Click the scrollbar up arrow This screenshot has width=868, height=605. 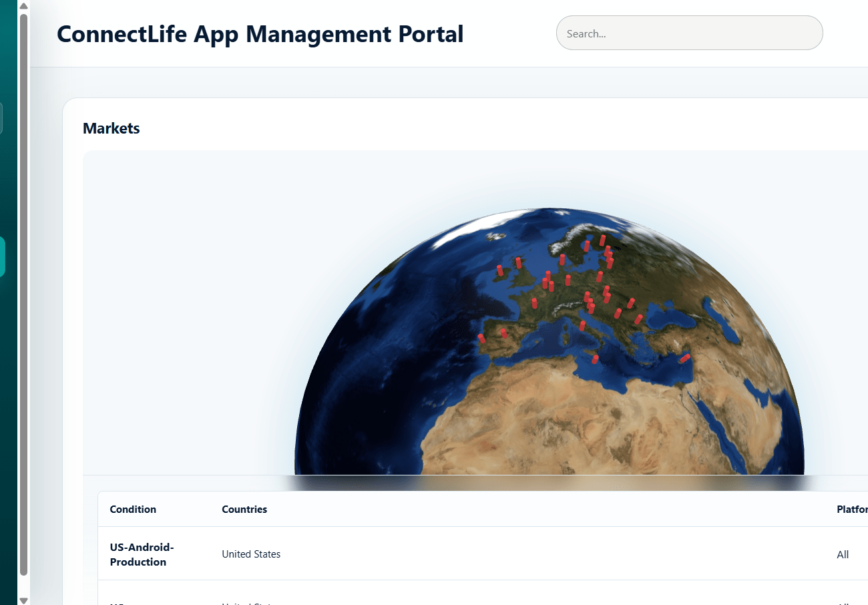23,6
